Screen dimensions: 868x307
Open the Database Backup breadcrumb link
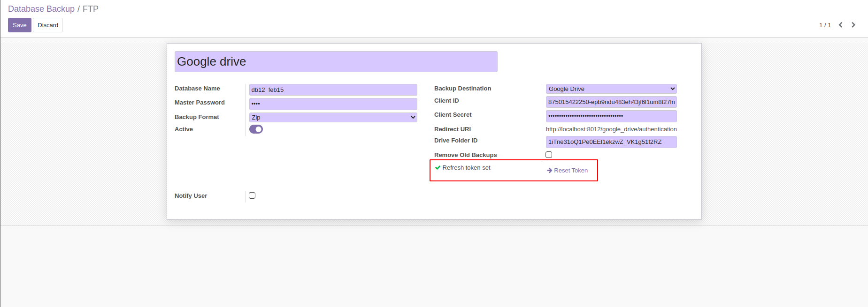[x=41, y=9]
